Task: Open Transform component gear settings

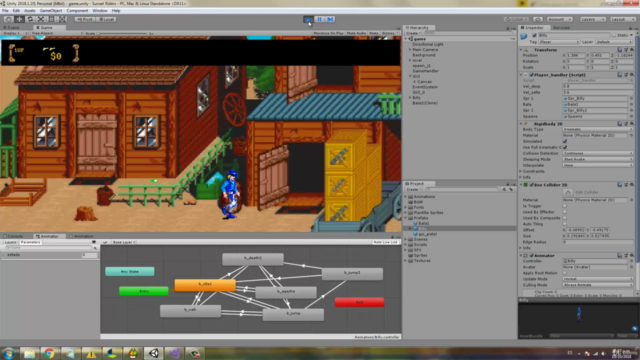Action: coord(632,50)
